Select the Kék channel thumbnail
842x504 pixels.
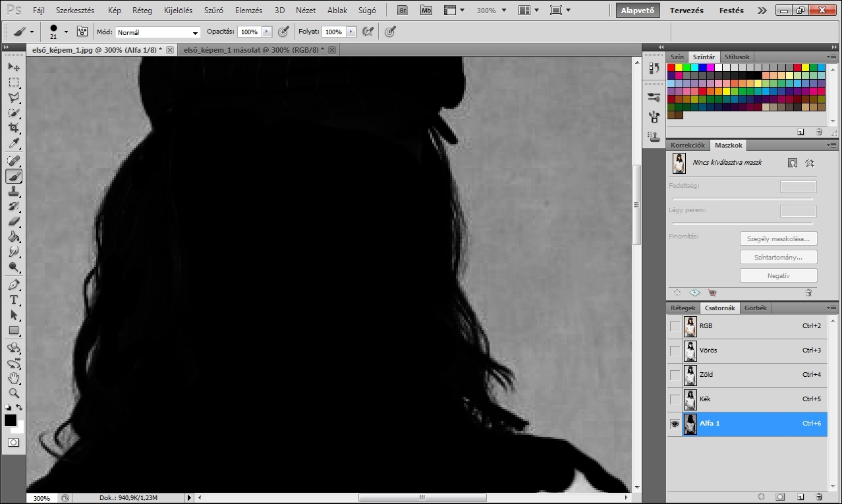pyautogui.click(x=690, y=399)
